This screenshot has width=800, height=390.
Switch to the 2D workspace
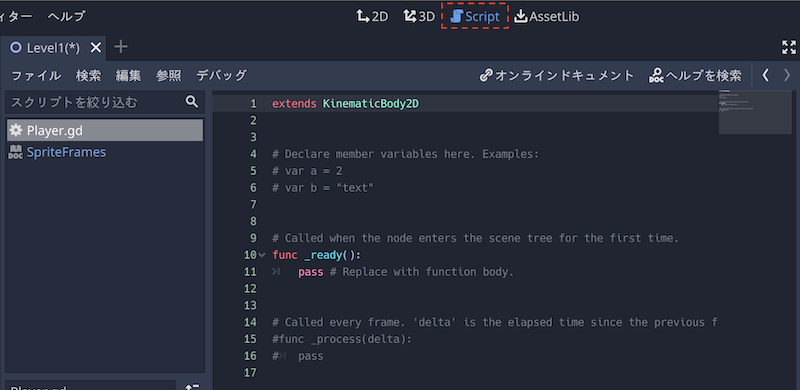[x=372, y=16]
